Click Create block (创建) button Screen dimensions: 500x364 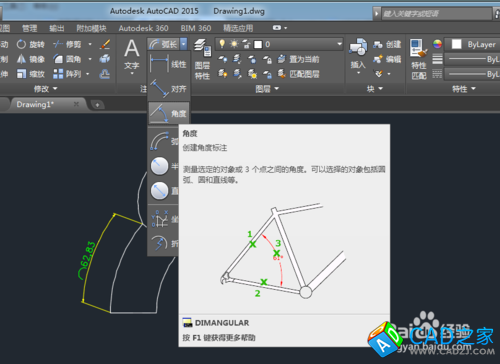387,44
